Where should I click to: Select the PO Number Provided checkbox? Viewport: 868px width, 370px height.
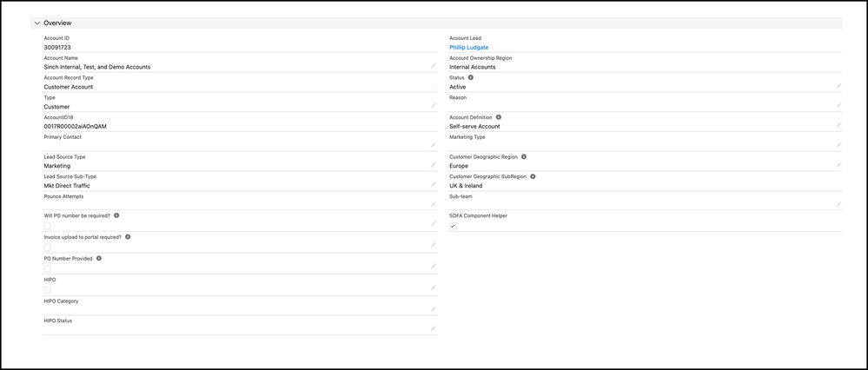click(47, 268)
